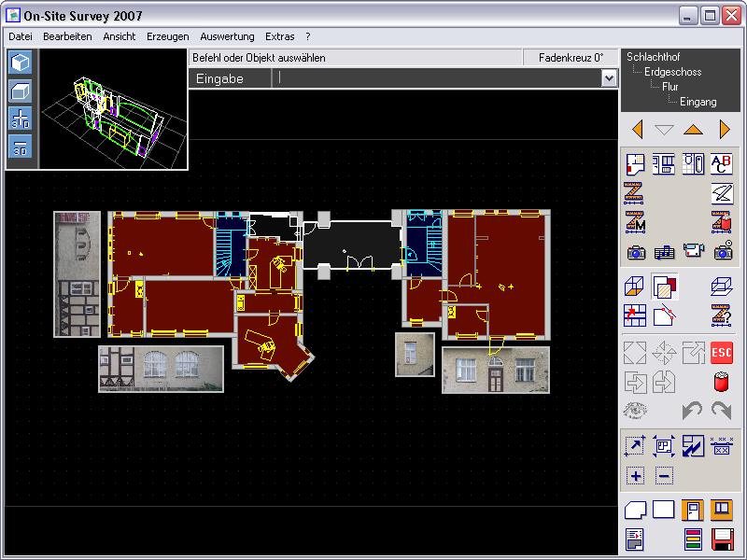
Task: Click the 3D crosshair axis icon
Action: pyautogui.click(x=20, y=119)
